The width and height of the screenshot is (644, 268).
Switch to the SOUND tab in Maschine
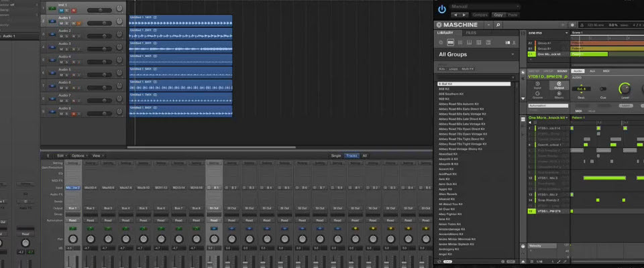pyautogui.click(x=562, y=71)
